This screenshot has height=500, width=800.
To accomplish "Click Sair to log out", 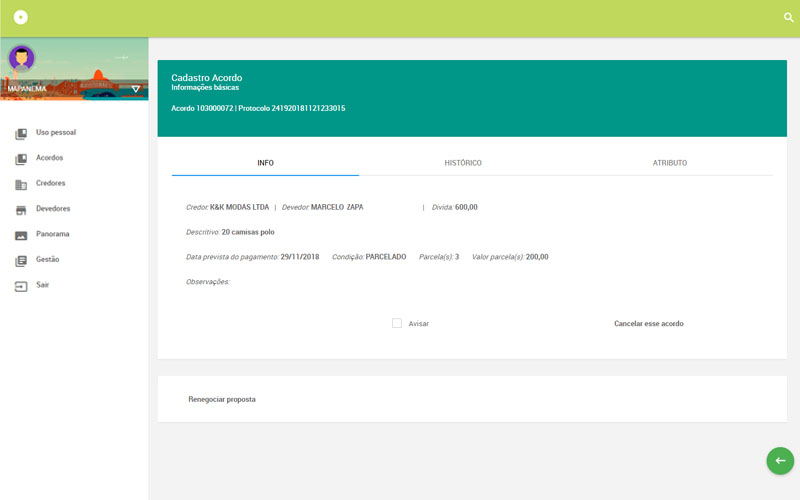I will 42,285.
